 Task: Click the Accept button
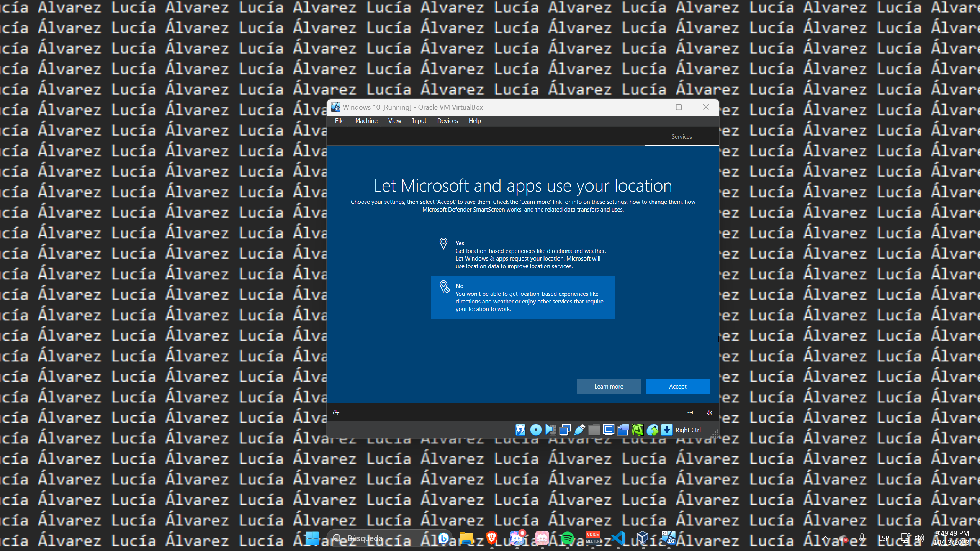677,386
